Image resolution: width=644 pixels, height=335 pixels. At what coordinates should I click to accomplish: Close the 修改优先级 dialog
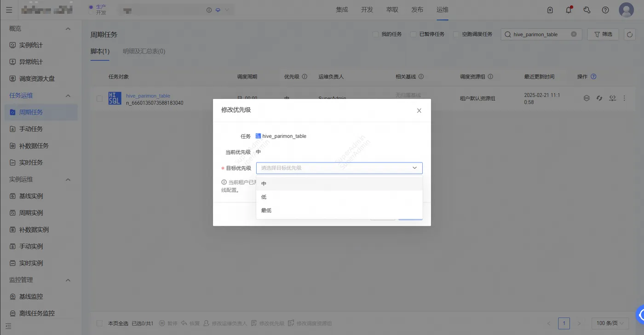pos(419,110)
